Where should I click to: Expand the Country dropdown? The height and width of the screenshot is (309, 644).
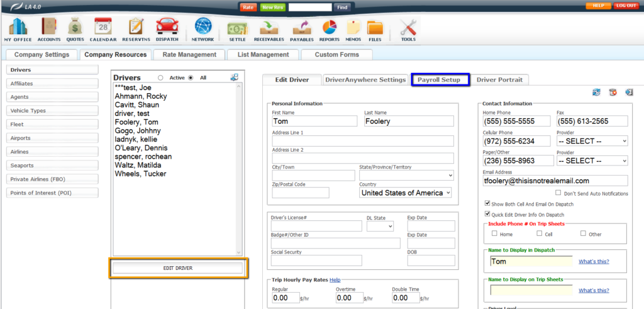(x=406, y=193)
